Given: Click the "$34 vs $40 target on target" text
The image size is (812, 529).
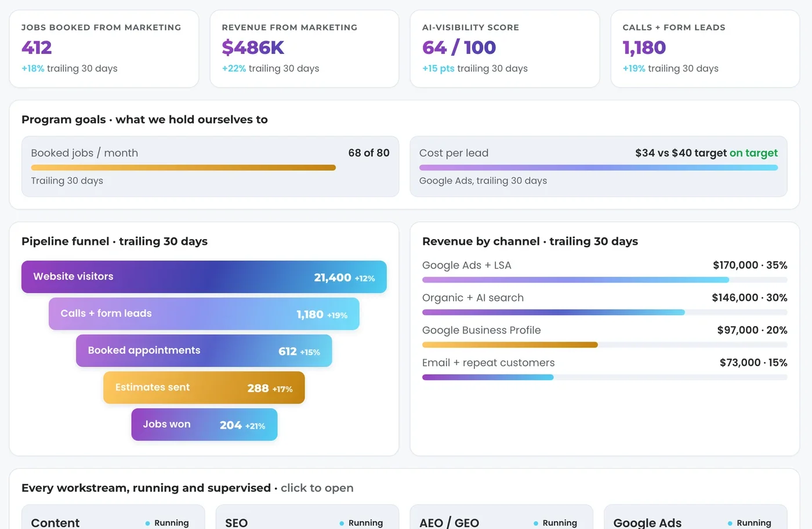Looking at the screenshot, I should click(x=706, y=153).
